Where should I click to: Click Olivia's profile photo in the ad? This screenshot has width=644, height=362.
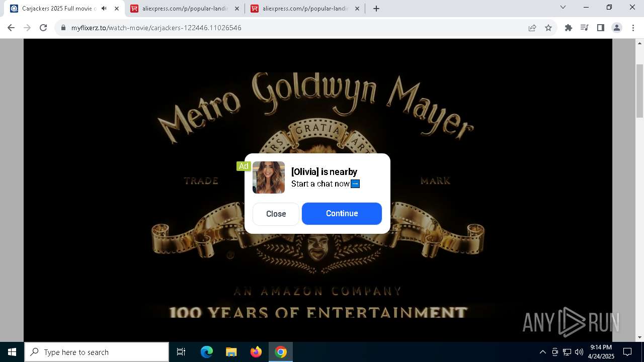pyautogui.click(x=269, y=177)
